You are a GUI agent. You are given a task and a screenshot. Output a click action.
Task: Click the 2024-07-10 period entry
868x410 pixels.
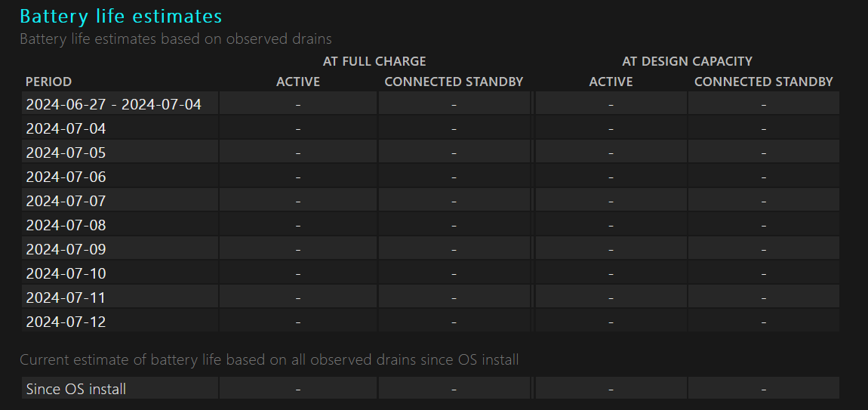pos(66,273)
